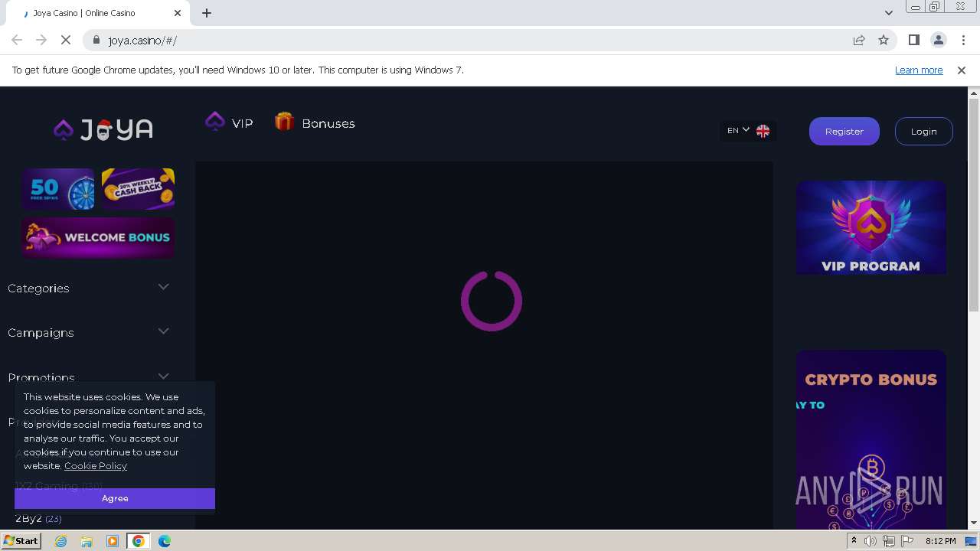Viewport: 980px width, 551px height.
Task: Open Chrome side panel
Action: point(913,40)
